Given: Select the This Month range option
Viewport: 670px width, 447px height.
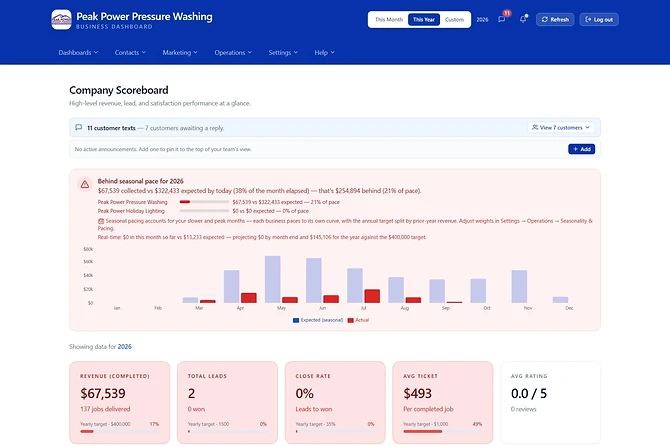Looking at the screenshot, I should (389, 20).
